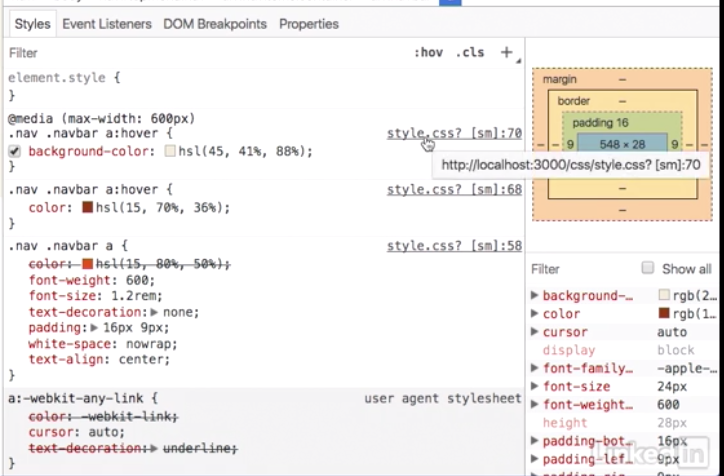Click the border label in box model
The image size is (724, 476).
click(x=573, y=101)
